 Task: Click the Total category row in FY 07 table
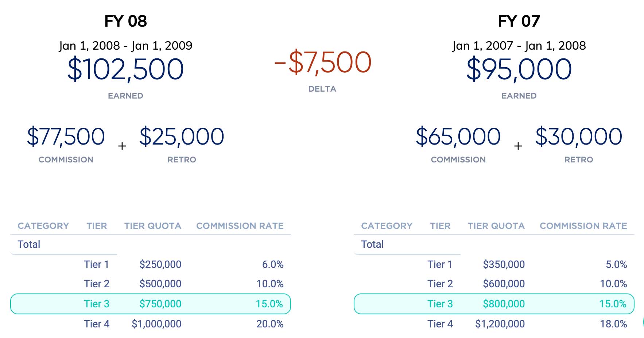point(372,244)
